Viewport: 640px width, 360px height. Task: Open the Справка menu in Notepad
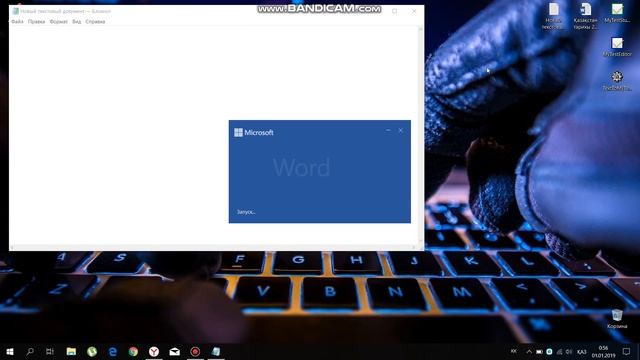[x=95, y=22]
